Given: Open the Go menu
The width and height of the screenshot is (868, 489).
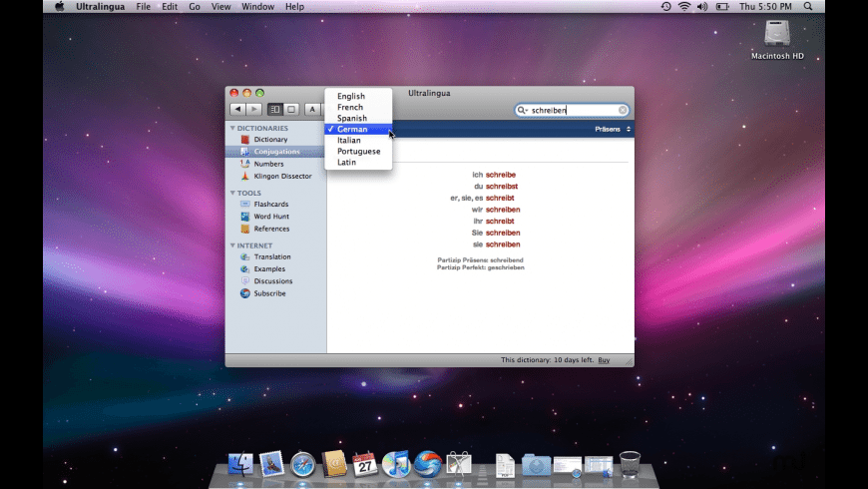Looking at the screenshot, I should click(195, 7).
